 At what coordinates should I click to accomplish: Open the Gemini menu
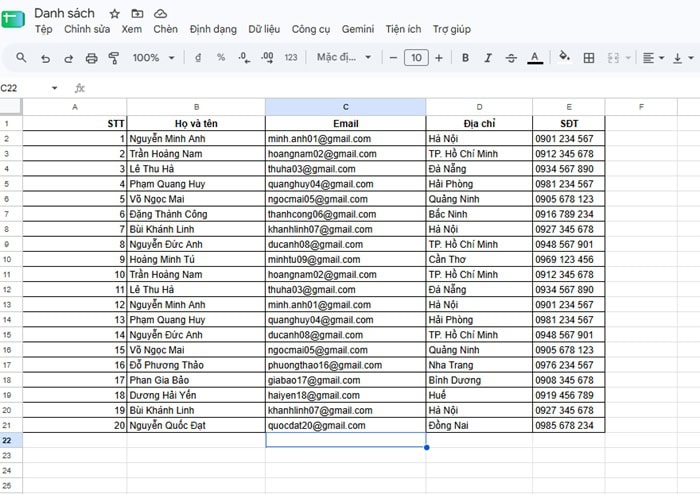click(x=358, y=29)
